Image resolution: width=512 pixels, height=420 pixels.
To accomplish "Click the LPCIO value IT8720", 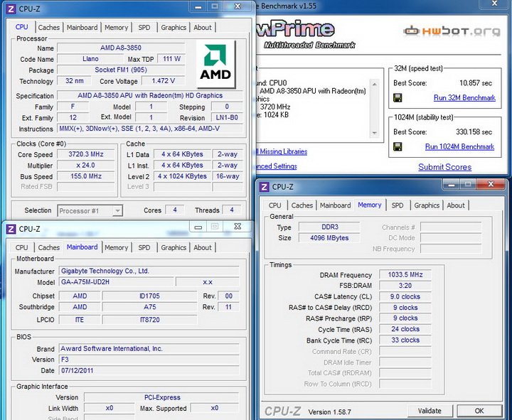I will 149,320.
